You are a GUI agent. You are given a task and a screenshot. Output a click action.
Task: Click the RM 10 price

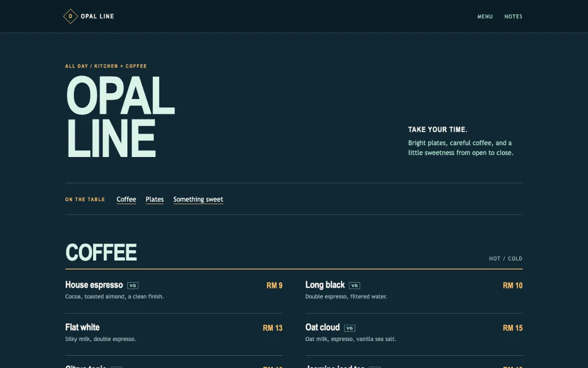513,286
